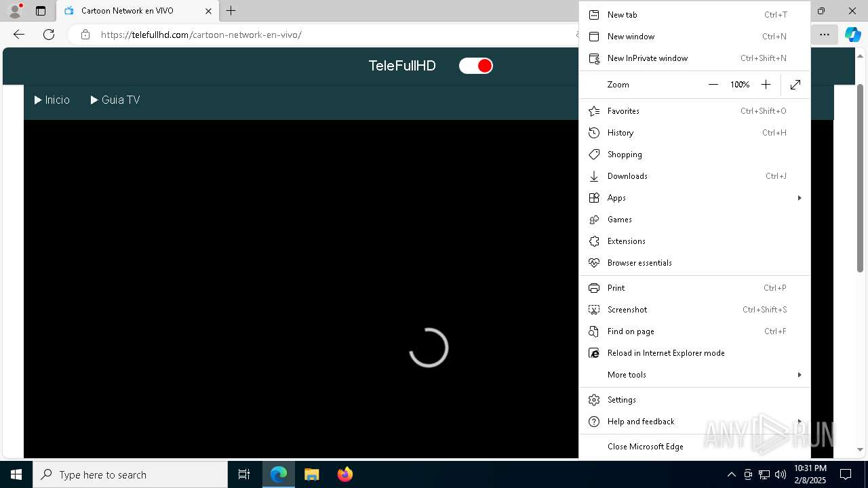Choose Extensions from the menu
868x488 pixels.
click(x=694, y=241)
